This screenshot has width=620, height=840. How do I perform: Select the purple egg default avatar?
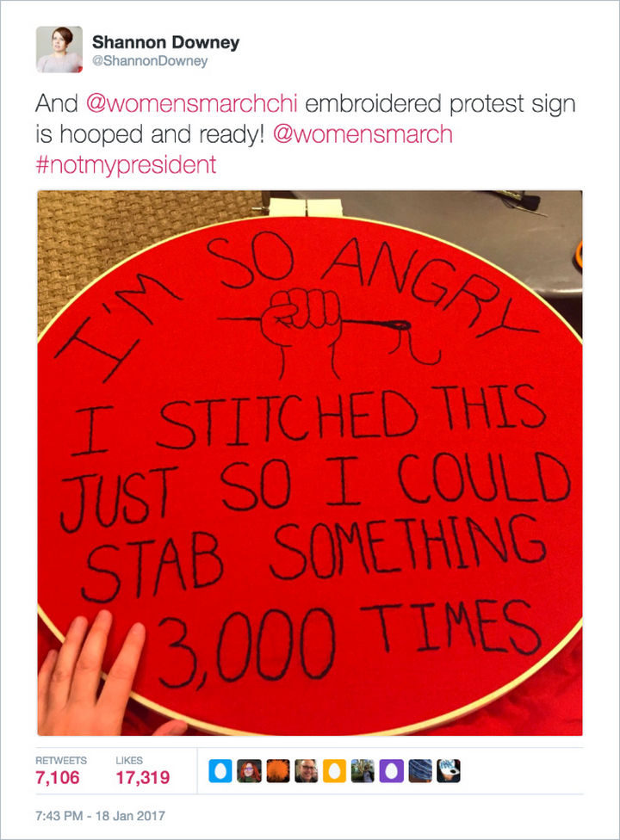pyautogui.click(x=392, y=771)
